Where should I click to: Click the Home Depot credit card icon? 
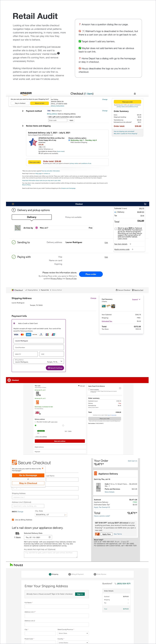point(97,534)
